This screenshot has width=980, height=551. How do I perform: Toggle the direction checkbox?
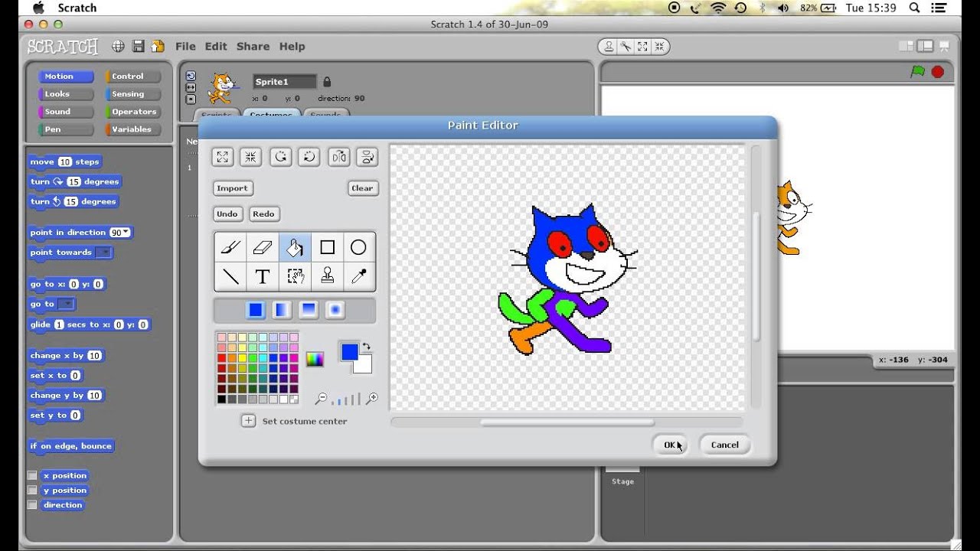click(x=32, y=504)
